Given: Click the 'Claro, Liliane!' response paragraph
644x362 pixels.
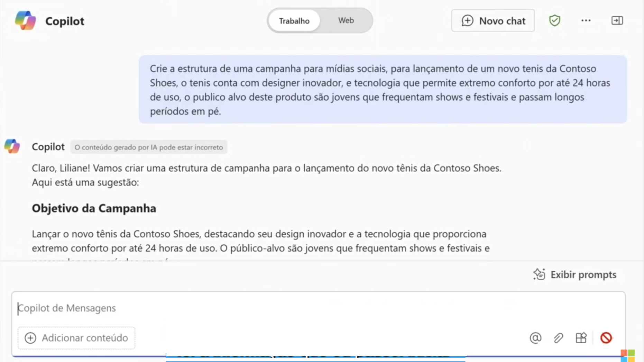Looking at the screenshot, I should 267,175.
